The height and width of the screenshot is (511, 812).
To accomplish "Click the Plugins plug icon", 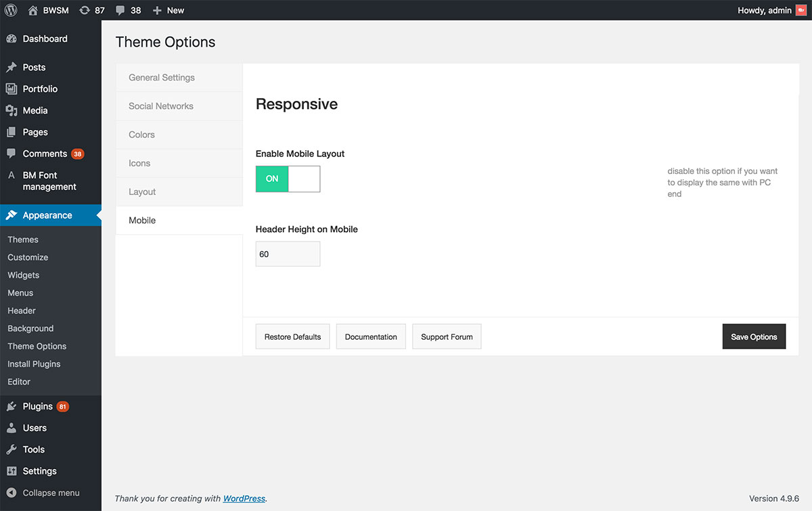I will point(12,406).
